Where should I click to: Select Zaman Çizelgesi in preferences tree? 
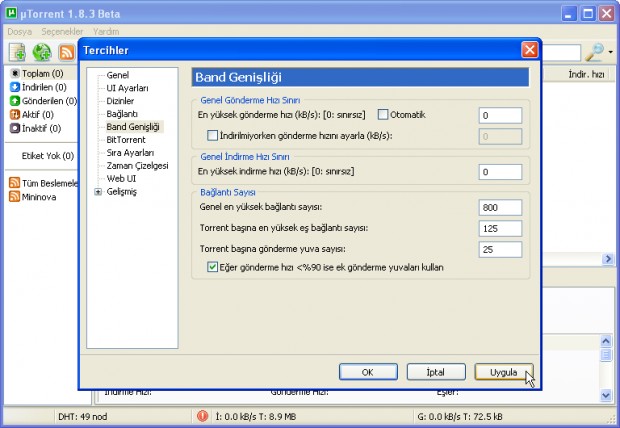point(137,166)
